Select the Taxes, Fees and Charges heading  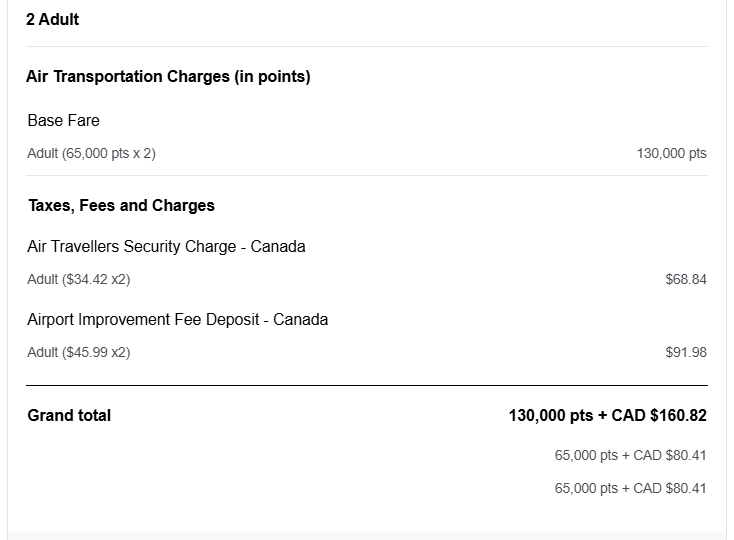pyautogui.click(x=122, y=205)
